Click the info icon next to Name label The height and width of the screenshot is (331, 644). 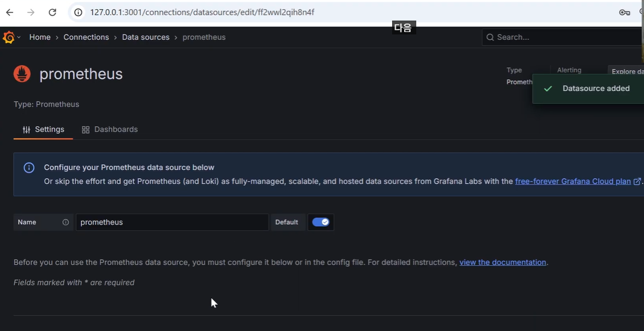click(x=66, y=222)
